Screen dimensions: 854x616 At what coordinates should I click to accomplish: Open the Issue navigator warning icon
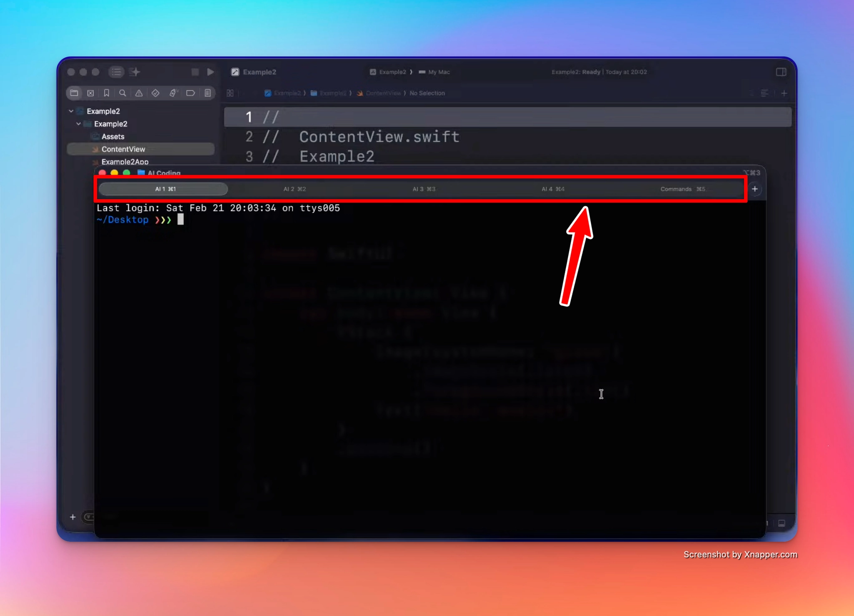(139, 93)
